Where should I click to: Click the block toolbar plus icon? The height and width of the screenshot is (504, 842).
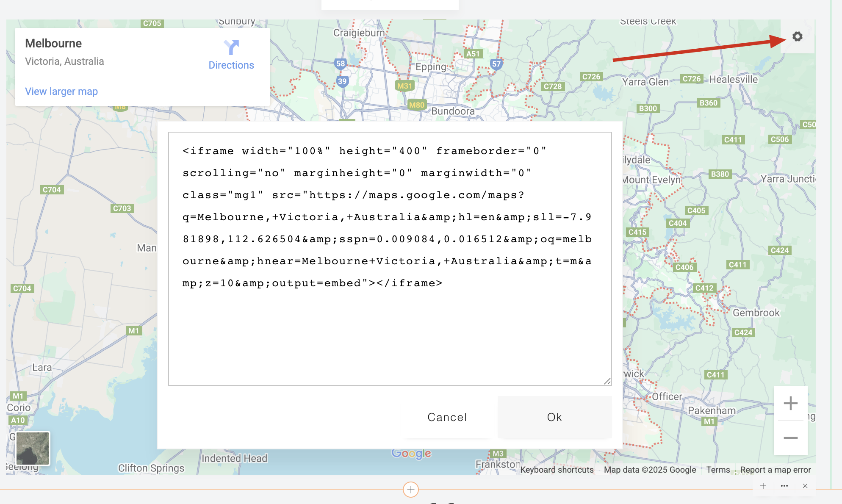763,486
